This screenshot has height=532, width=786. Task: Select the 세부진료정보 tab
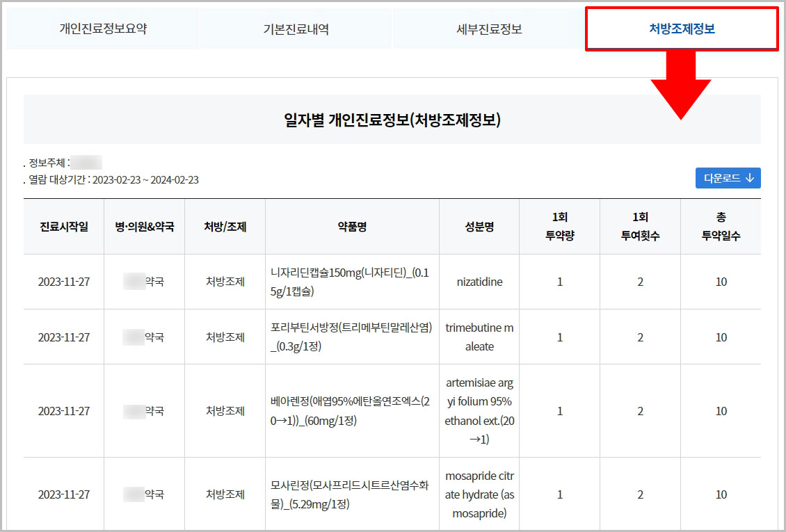(x=490, y=29)
